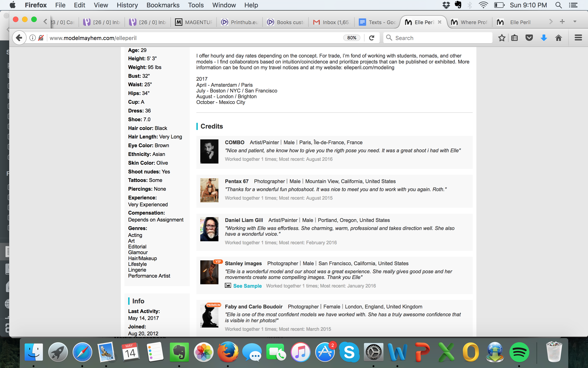Screen dimensions: 588x368
Task: Switch to Books customer tab
Action: 286,22
